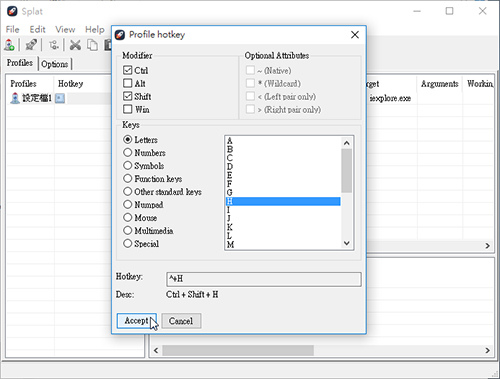Image resolution: width=500 pixels, height=379 pixels.
Task: Select letter B in the key list
Action: pyautogui.click(x=283, y=149)
